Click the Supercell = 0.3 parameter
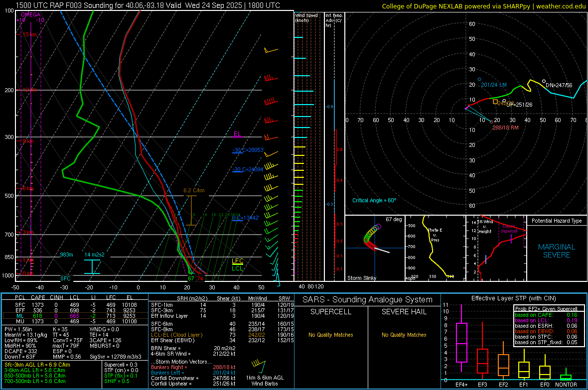 tap(121, 365)
